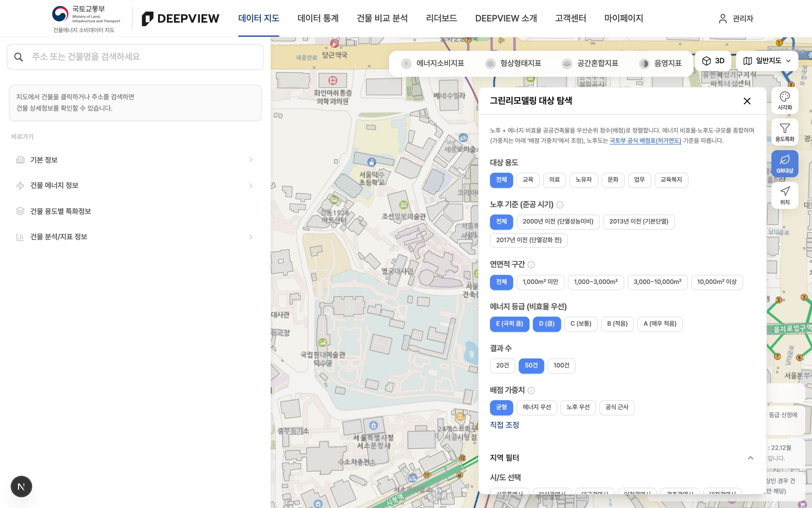Click the 형상형태지표 hexagon icon
Viewport: 812px width, 508px height.
[x=490, y=63]
